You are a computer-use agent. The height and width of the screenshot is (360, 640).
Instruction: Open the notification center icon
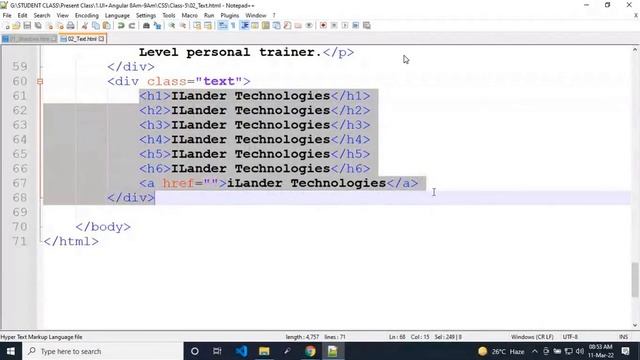pos(625,351)
